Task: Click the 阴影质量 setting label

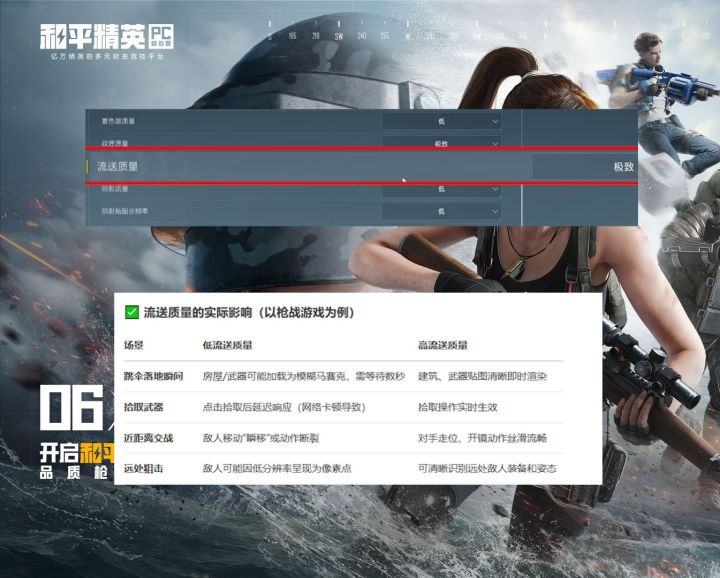Action: (115, 189)
